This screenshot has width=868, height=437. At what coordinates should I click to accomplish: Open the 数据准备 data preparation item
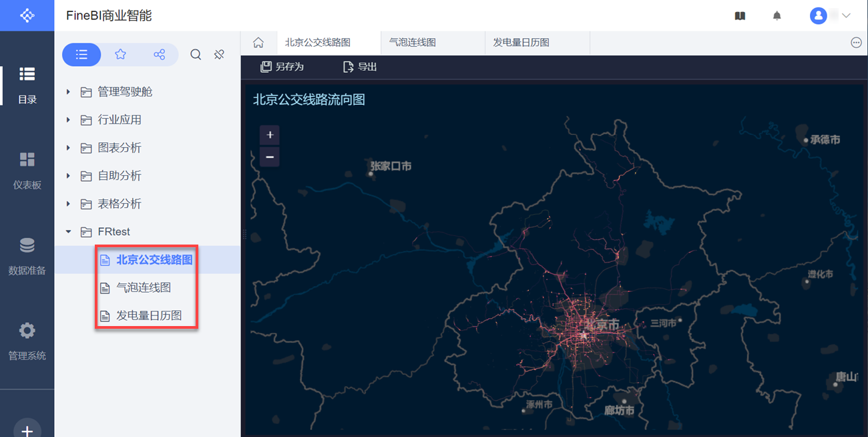pos(27,257)
